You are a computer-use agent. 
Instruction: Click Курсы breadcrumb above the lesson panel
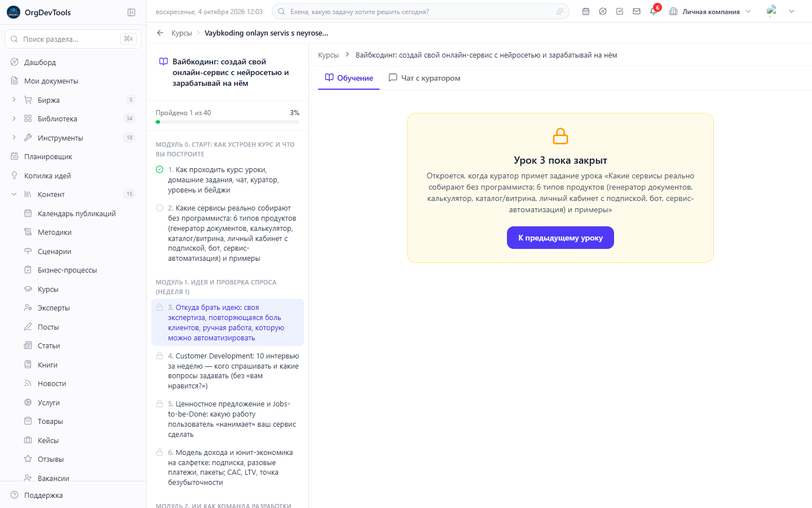(328, 55)
